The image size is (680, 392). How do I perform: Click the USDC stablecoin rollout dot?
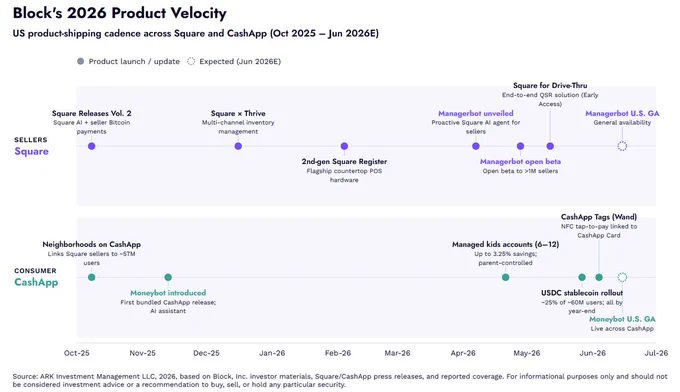pos(582,277)
